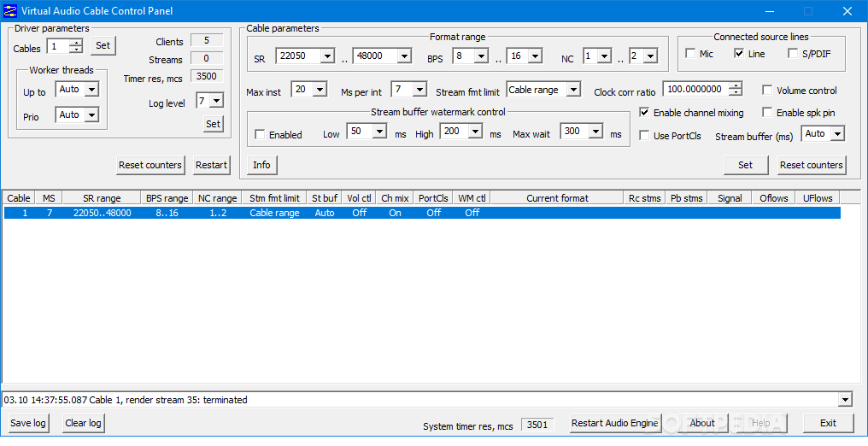Open the watermark High ms dropdown
This screenshot has width=868, height=446.
[x=475, y=131]
